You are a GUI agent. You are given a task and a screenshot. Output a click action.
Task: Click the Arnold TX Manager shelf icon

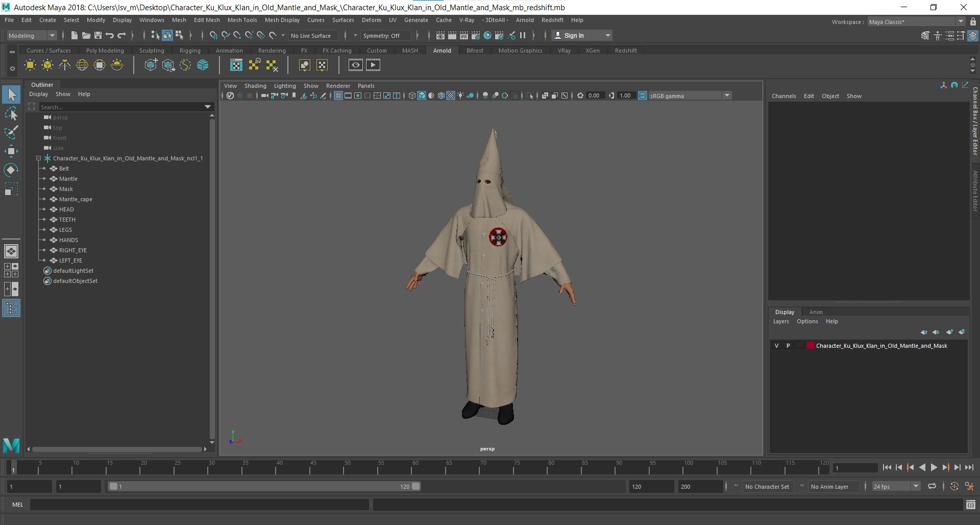tap(236, 65)
